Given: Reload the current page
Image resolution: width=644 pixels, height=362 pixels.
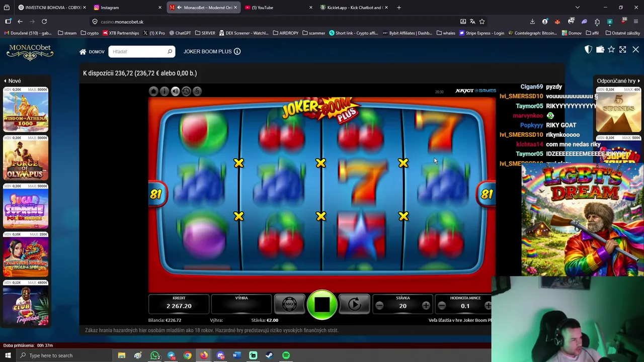Looking at the screenshot, I should coord(44,22).
